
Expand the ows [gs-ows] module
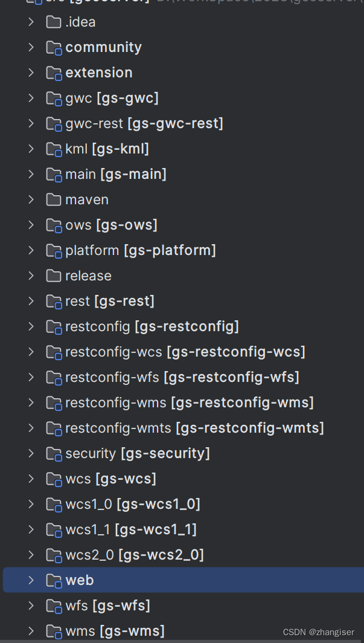[x=30, y=225]
